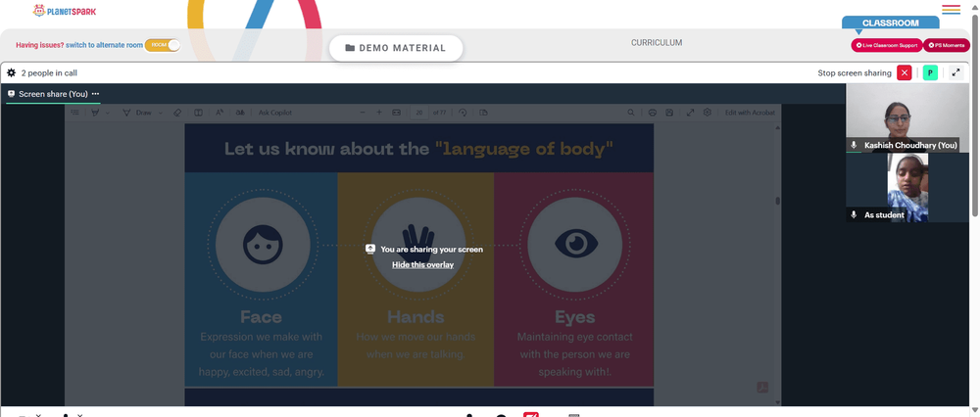Click the PlanetSpark logo
The image size is (980, 417).
[x=65, y=11]
